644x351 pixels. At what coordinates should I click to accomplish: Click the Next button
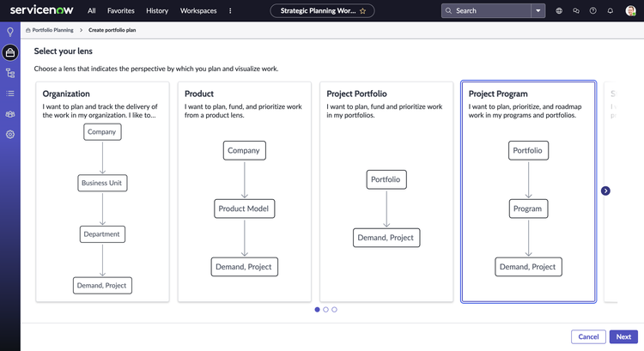click(623, 336)
